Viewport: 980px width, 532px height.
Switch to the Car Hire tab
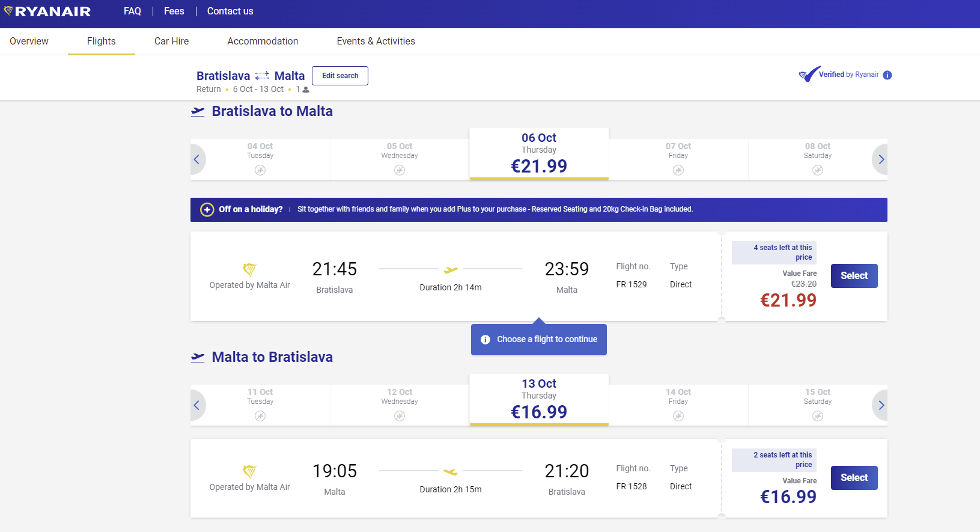[171, 41]
